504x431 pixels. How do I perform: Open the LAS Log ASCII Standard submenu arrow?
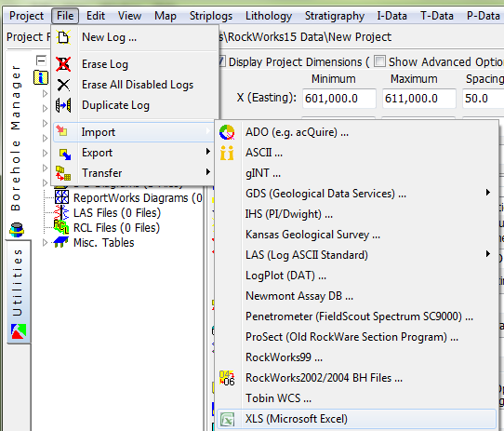(x=488, y=254)
